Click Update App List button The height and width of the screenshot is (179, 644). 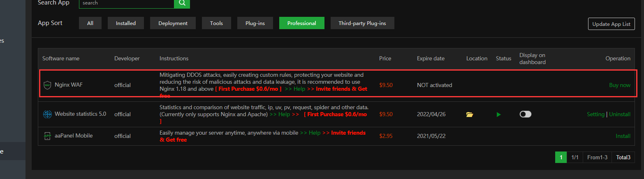coord(611,24)
